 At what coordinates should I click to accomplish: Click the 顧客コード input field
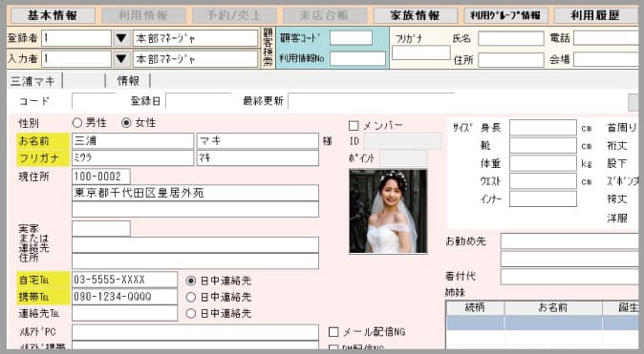(352, 38)
